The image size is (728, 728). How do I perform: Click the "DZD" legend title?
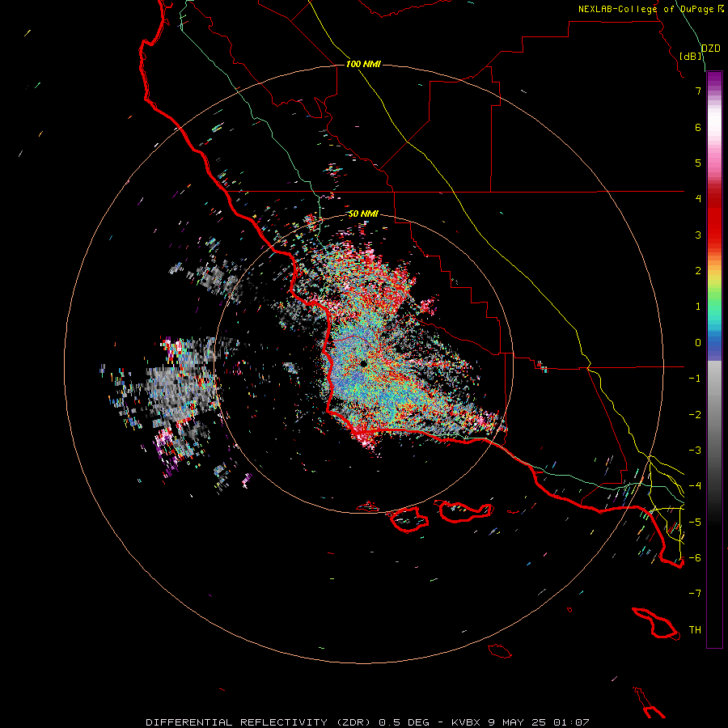click(710, 49)
